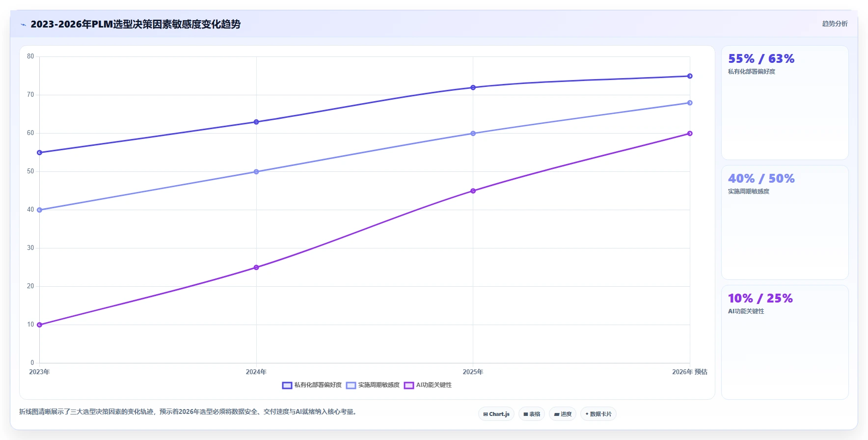Viewport: 868px width, 440px height.
Task: Click the 进度 tag pill
Action: point(563,414)
